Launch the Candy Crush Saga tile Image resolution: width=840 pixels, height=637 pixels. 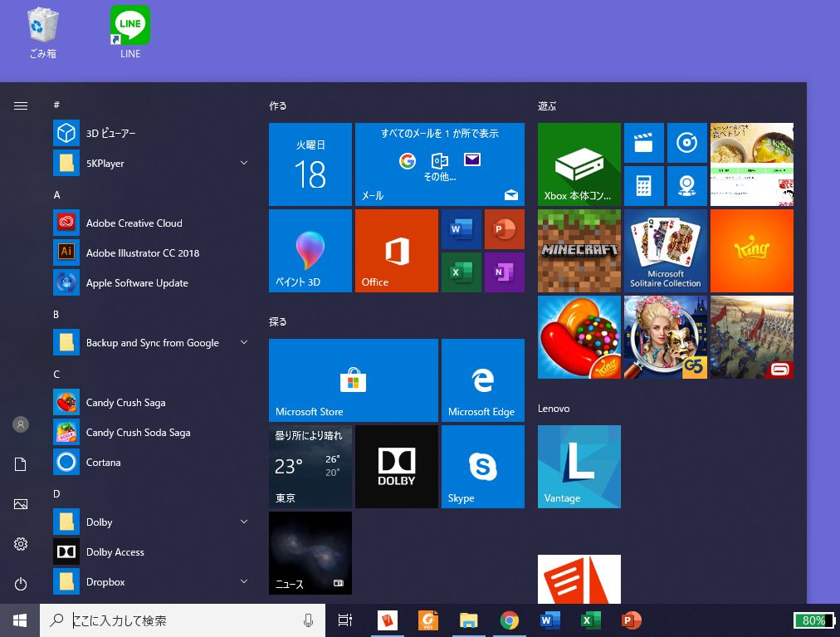click(579, 336)
